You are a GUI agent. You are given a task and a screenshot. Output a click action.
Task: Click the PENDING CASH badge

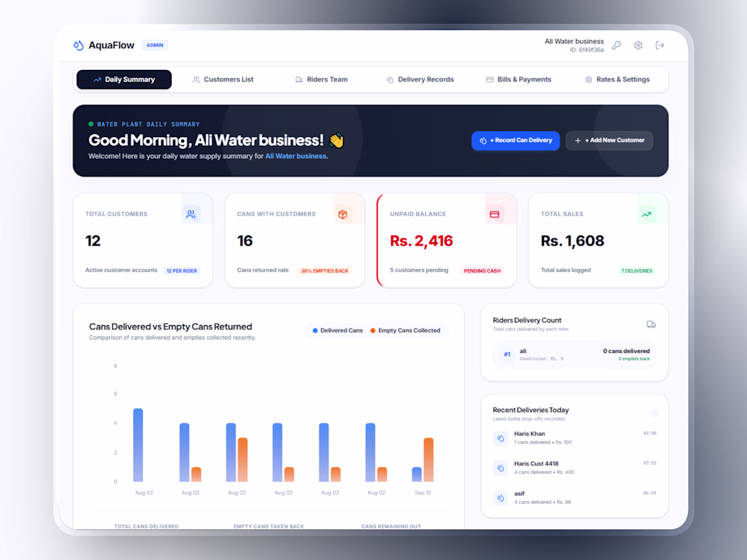[x=482, y=271]
